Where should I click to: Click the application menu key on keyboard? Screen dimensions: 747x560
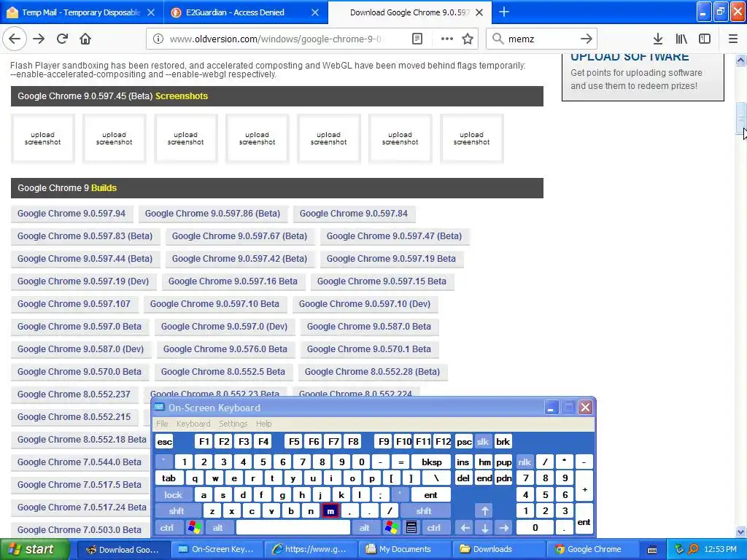(x=411, y=528)
